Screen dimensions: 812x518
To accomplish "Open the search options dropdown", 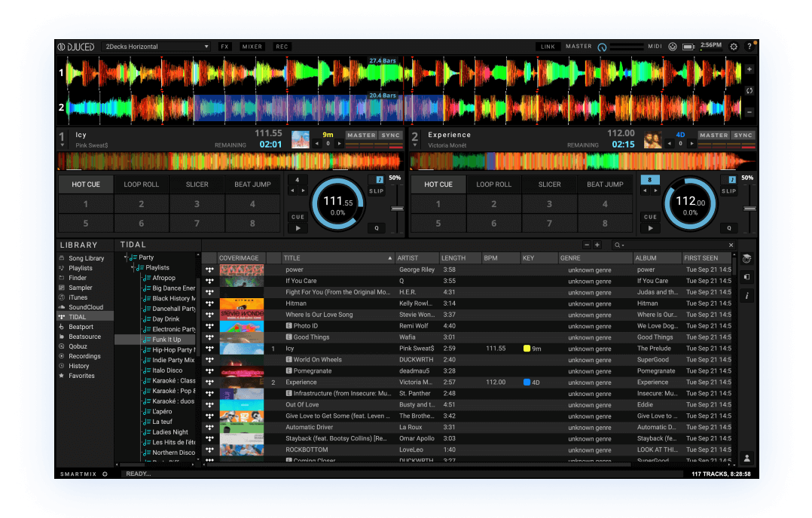I will coord(619,245).
